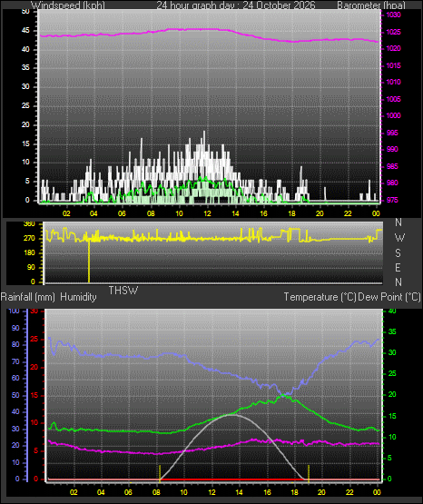Click the Humidity label

(x=78, y=297)
